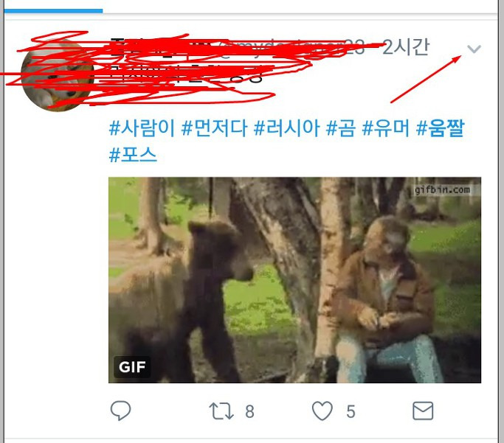The width and height of the screenshot is (504, 443).
Task: View the like count 5
Action: [351, 411]
